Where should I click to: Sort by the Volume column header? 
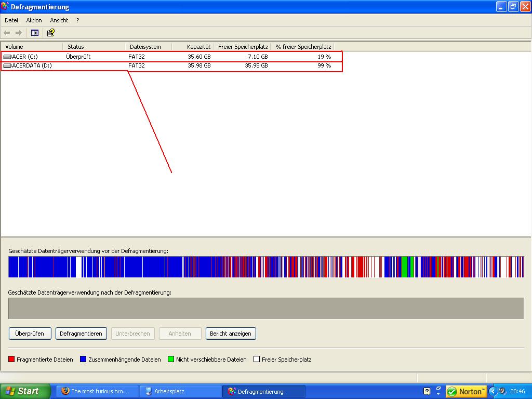(x=32, y=47)
